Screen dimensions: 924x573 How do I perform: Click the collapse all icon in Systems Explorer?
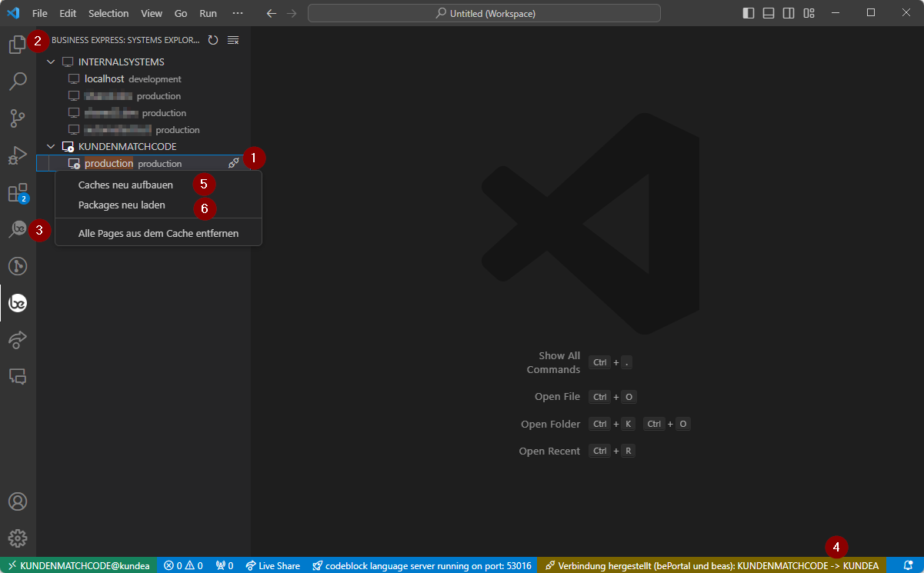pyautogui.click(x=233, y=40)
